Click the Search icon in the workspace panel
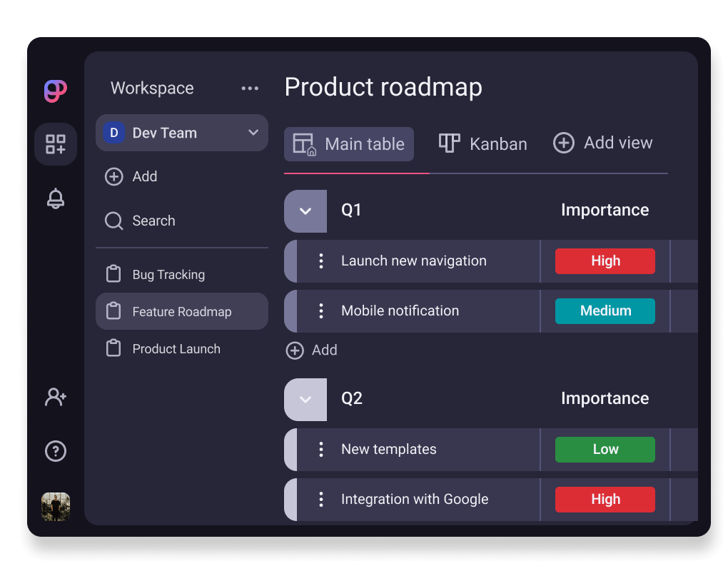The height and width of the screenshot is (571, 728). [x=114, y=221]
